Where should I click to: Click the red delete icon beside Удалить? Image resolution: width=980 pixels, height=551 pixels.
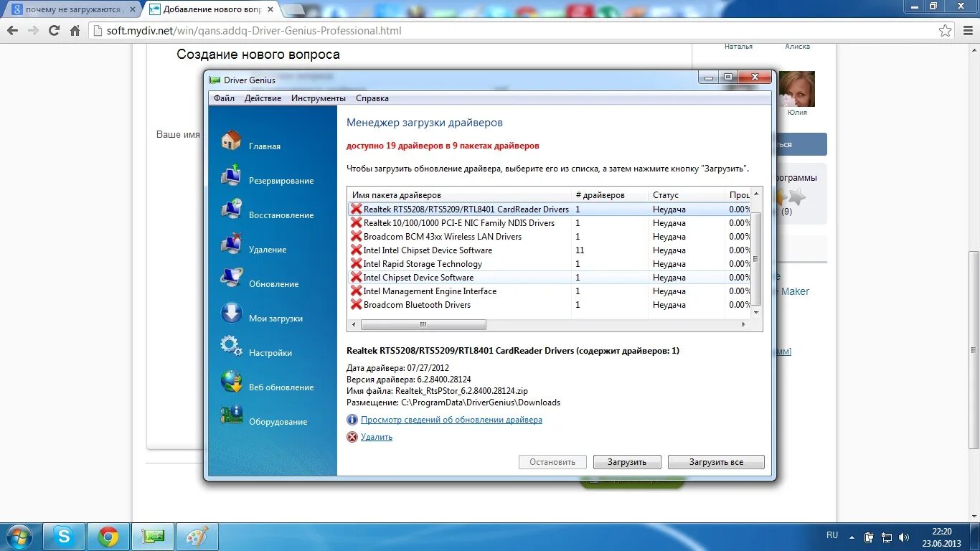[352, 437]
